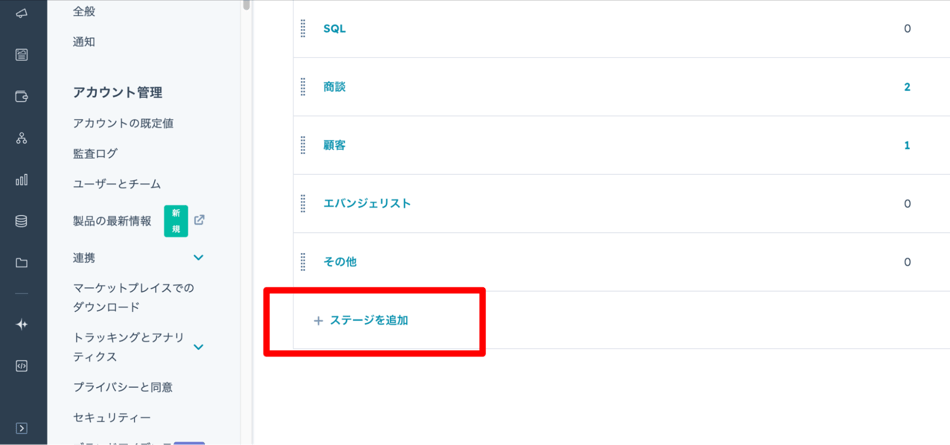The height and width of the screenshot is (445, 950).
Task: Open the bar chart reporting icon
Action: (x=22, y=180)
